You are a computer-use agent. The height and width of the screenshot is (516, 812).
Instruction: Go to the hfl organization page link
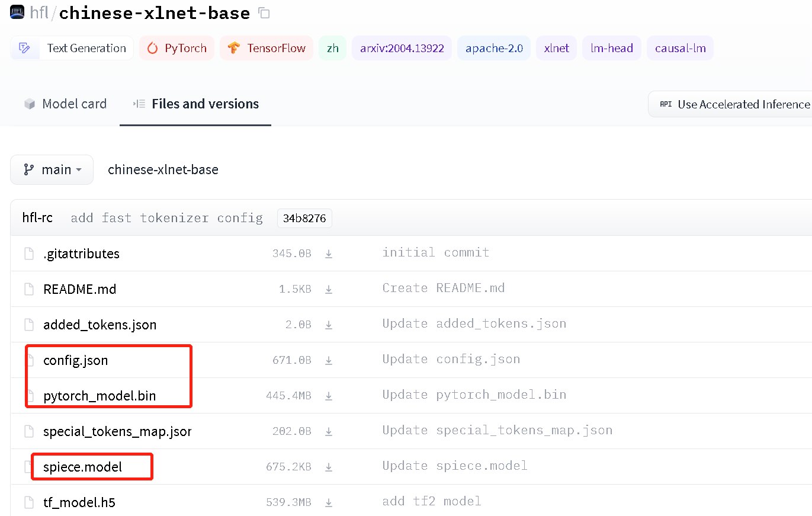(39, 12)
